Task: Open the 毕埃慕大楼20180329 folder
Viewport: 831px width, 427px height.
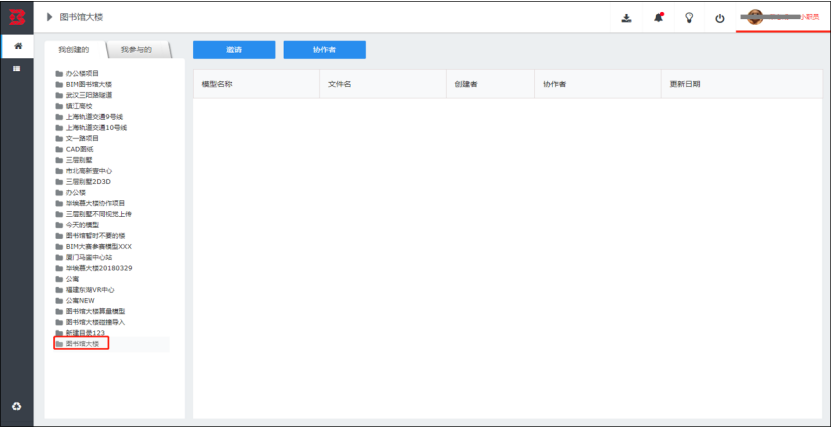Action: 94,268
